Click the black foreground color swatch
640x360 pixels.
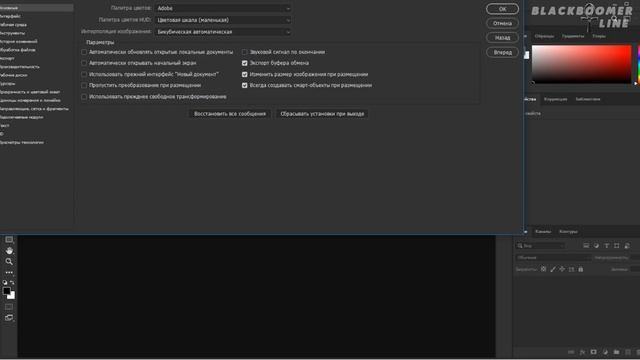pyautogui.click(x=6, y=291)
